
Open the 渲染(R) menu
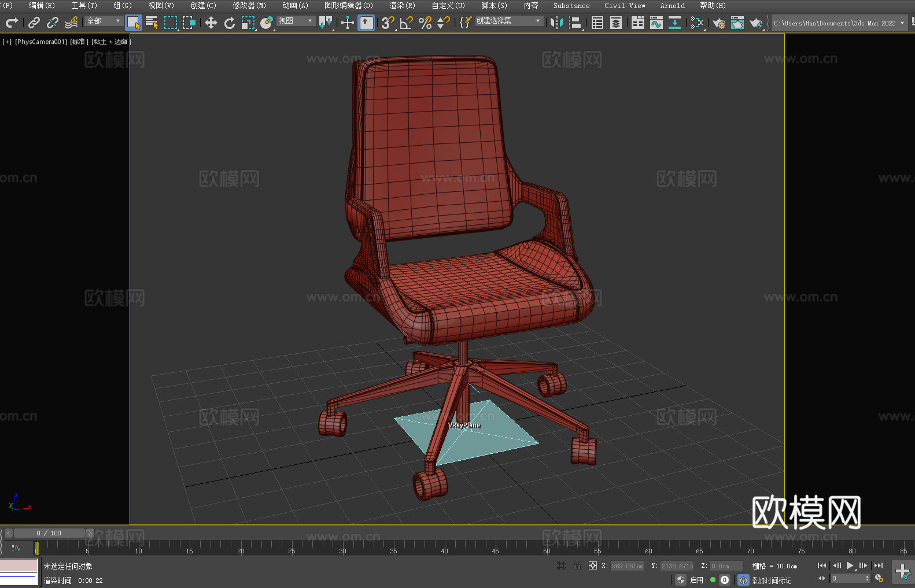402,6
